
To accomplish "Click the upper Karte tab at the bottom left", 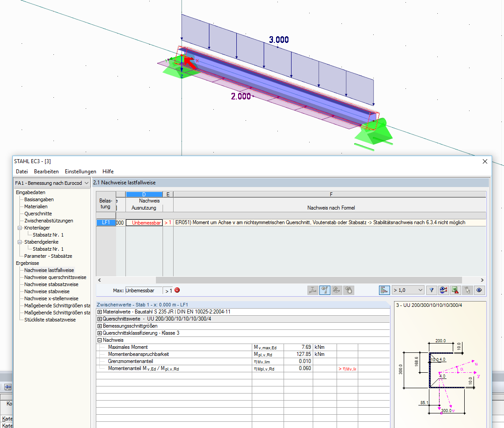I will click(7, 419).
